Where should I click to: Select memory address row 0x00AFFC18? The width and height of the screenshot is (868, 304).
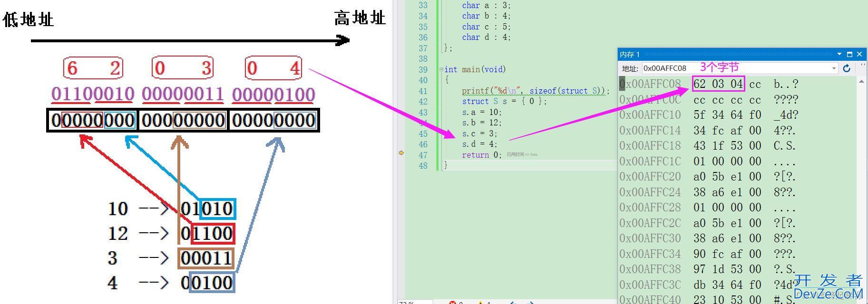(650, 146)
